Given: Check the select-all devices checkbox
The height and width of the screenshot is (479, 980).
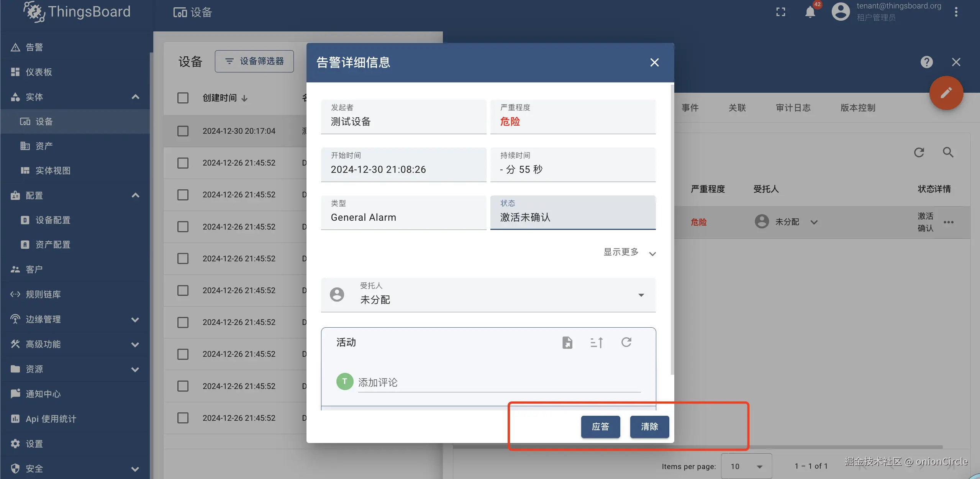Looking at the screenshot, I should (183, 98).
